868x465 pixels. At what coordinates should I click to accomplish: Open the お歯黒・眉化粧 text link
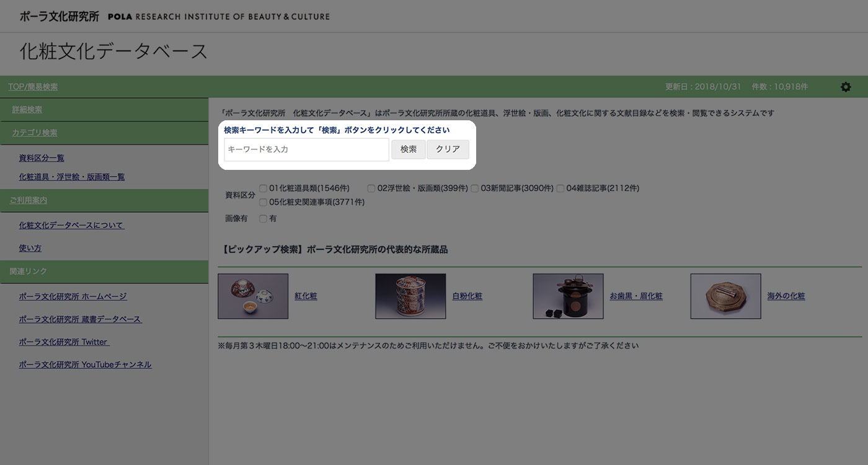[x=636, y=296]
